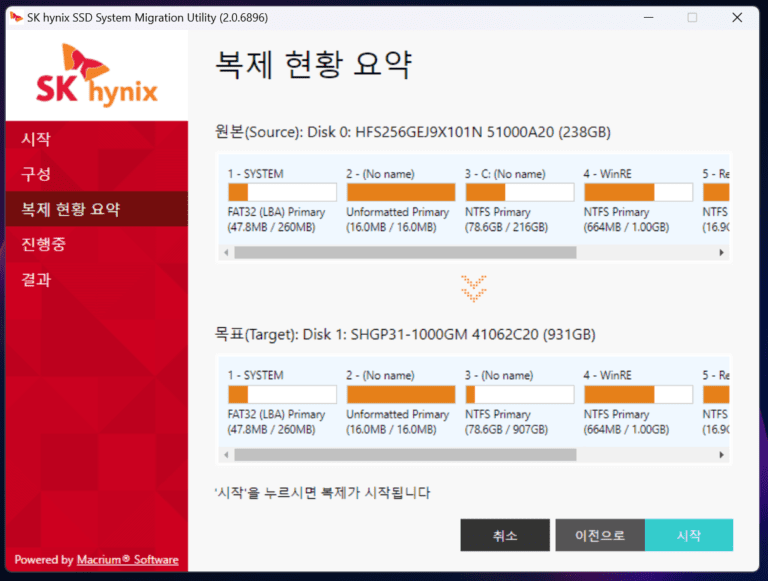The image size is (768, 581).
Task: Click the SK hynix logo
Action: tap(97, 75)
